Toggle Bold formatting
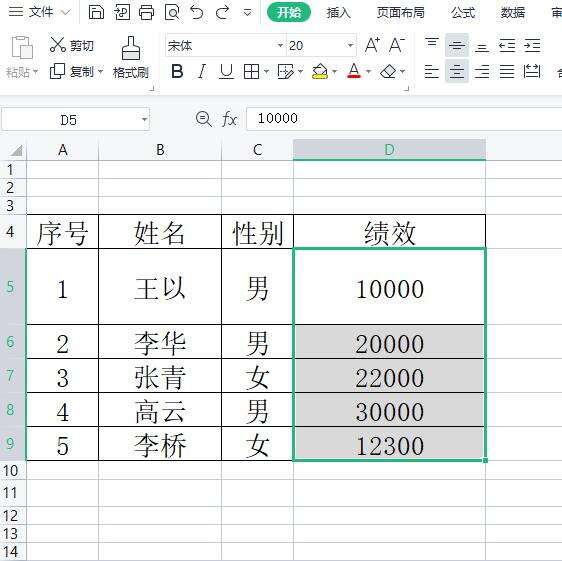Viewport: 562px width, 561px height. tap(177, 71)
